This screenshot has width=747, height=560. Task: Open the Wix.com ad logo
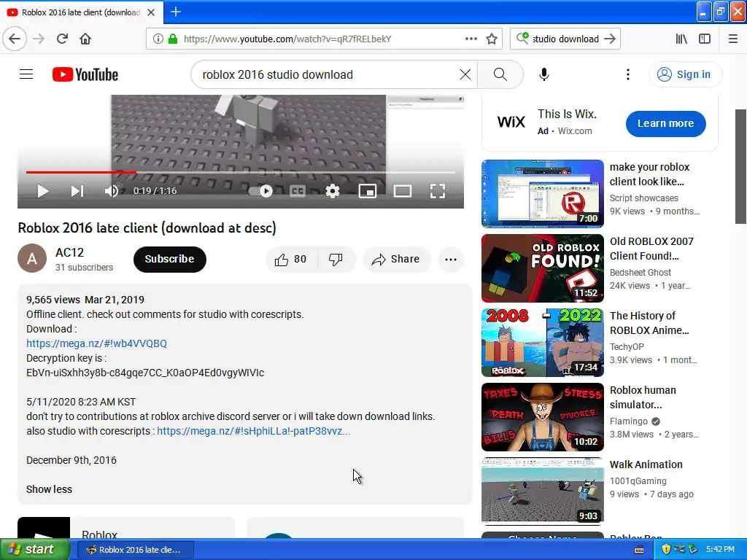point(511,122)
